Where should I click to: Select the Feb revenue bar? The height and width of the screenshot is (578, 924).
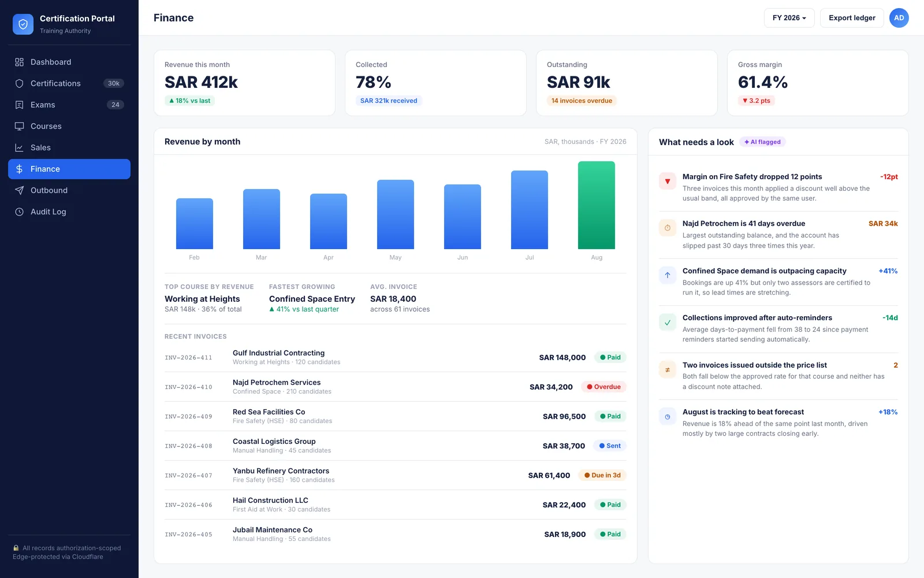click(195, 224)
